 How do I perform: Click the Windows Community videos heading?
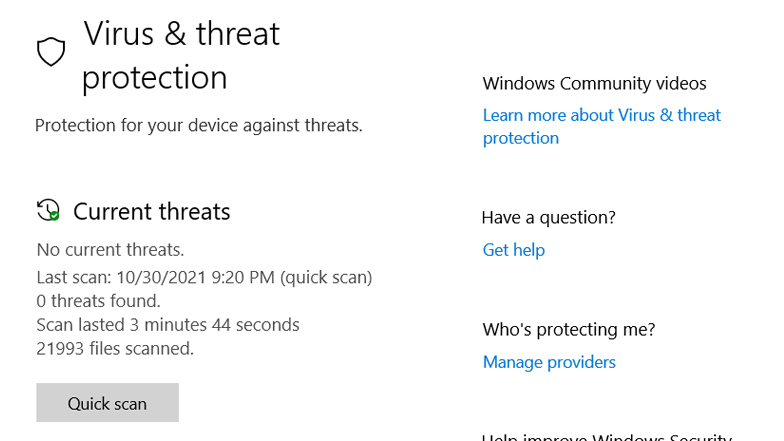tap(594, 84)
